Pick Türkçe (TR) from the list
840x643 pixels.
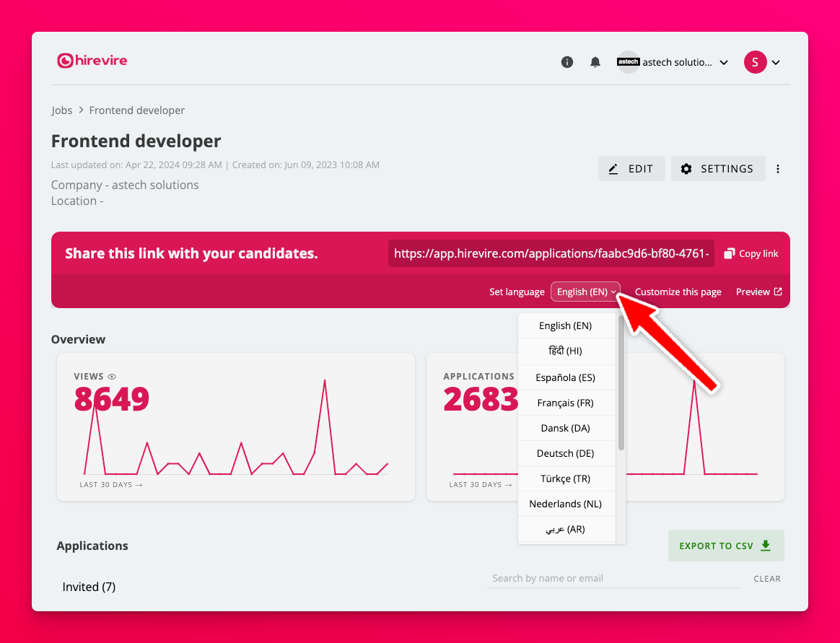(566, 478)
